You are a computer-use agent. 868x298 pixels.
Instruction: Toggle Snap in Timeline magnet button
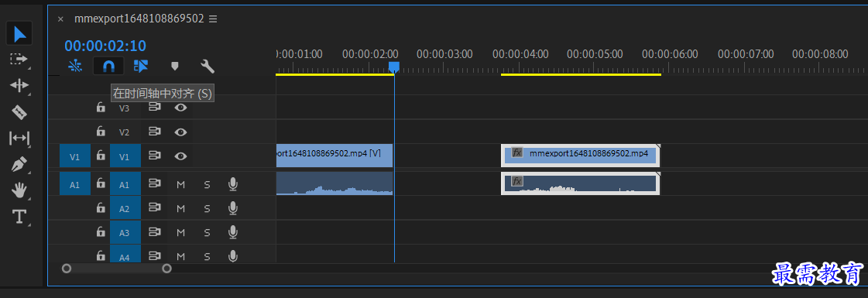(x=108, y=67)
